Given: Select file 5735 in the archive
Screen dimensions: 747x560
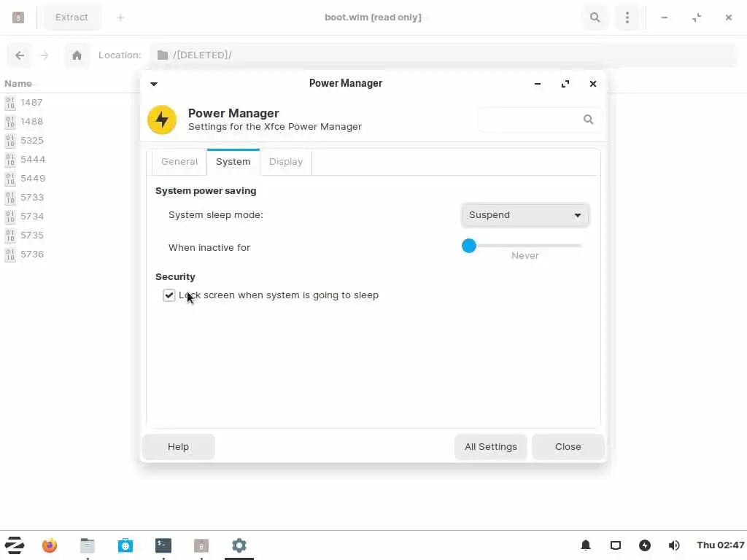Looking at the screenshot, I should point(32,236).
